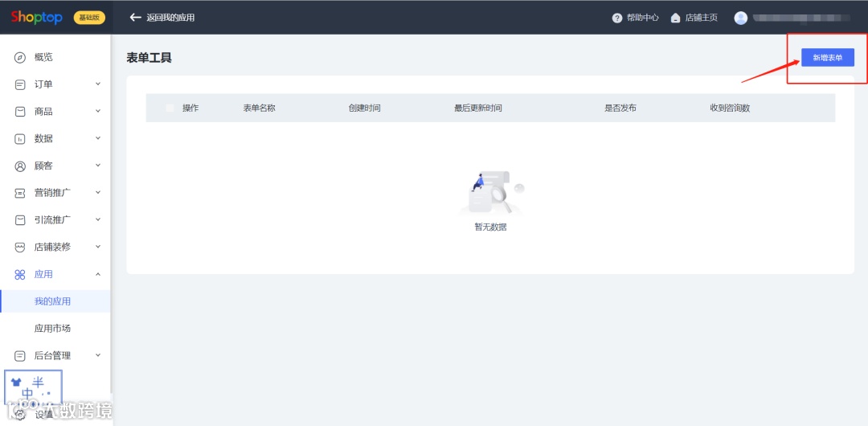Click the 后台管理 icon
Image resolution: width=868 pixels, height=426 pixels.
pyautogui.click(x=20, y=355)
